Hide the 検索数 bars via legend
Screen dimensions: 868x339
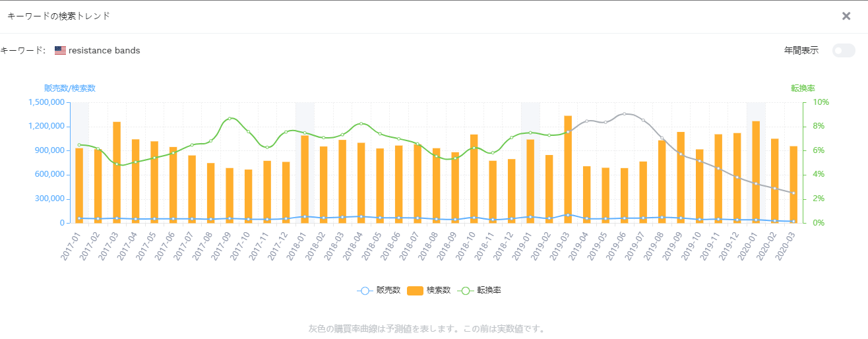tap(429, 290)
